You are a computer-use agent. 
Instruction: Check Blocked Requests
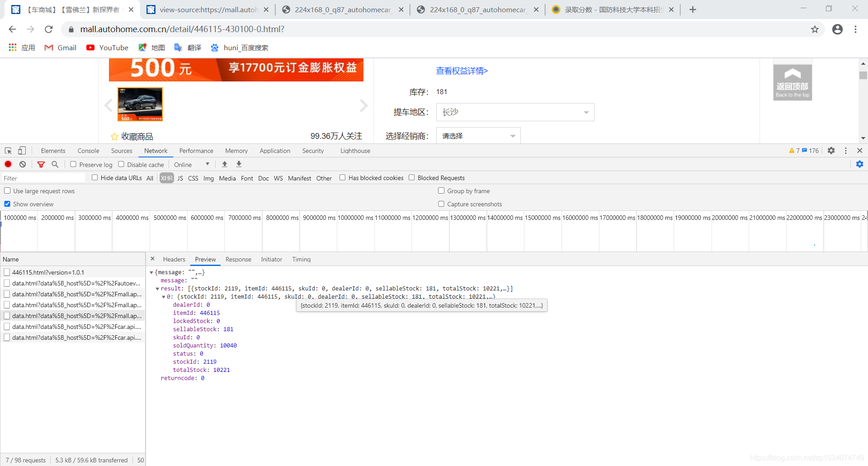[412, 177]
